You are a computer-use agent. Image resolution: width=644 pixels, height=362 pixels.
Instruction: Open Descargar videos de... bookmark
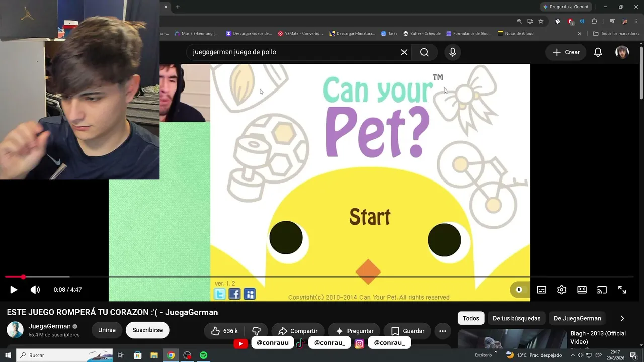249,34
